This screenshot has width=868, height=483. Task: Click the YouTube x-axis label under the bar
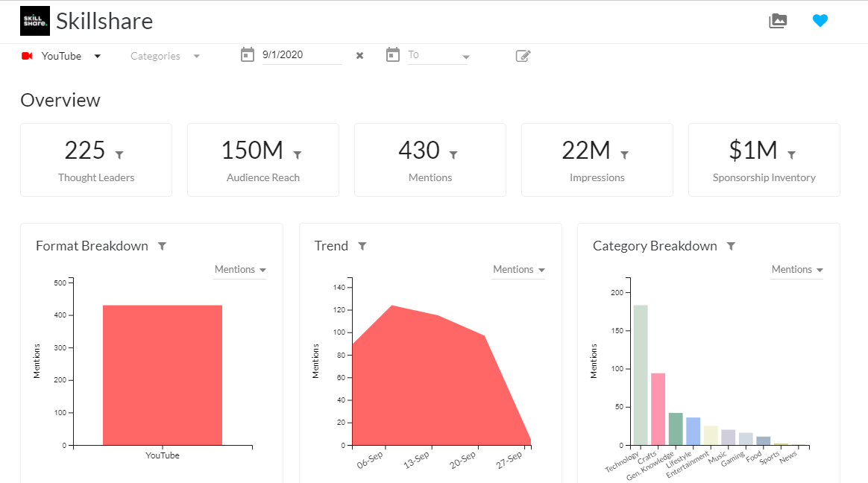(x=163, y=455)
